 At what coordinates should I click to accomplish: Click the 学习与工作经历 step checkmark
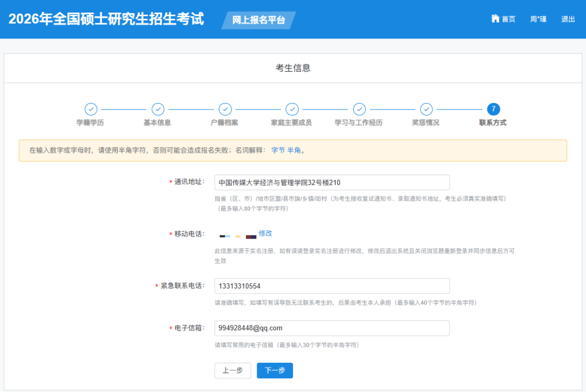coord(359,110)
